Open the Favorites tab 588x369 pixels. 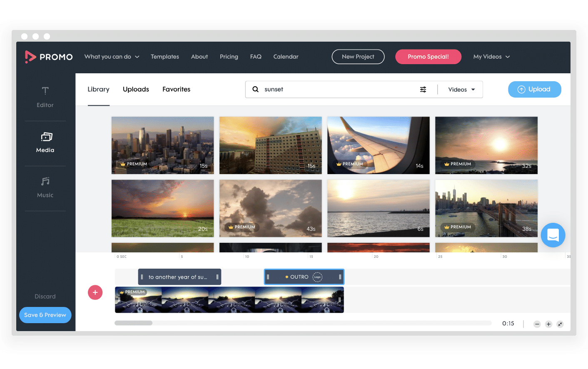click(x=176, y=89)
